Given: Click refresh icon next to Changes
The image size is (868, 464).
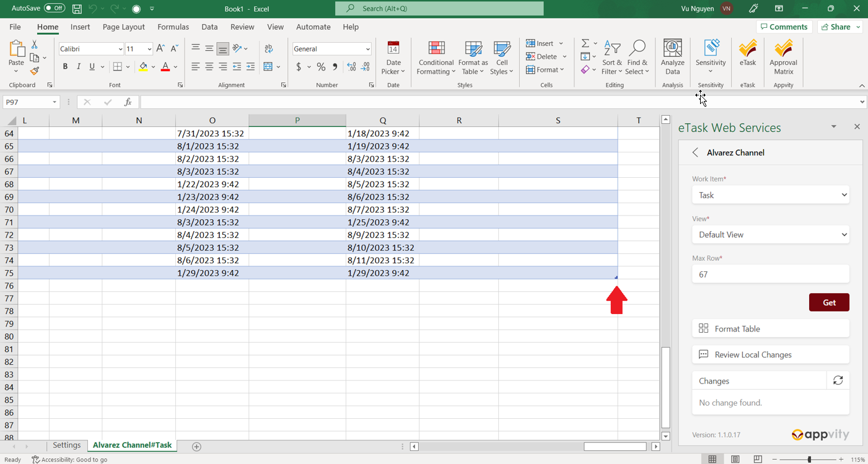Looking at the screenshot, I should click(x=838, y=380).
